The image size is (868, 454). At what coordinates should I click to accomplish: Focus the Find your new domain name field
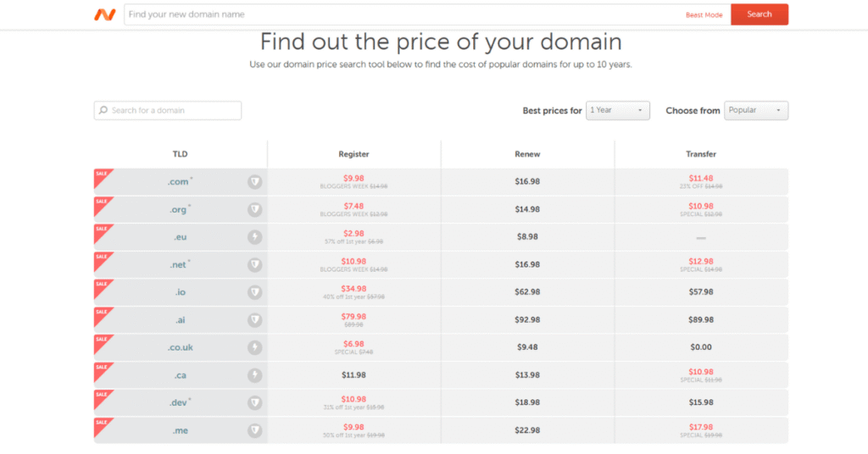[x=404, y=14]
